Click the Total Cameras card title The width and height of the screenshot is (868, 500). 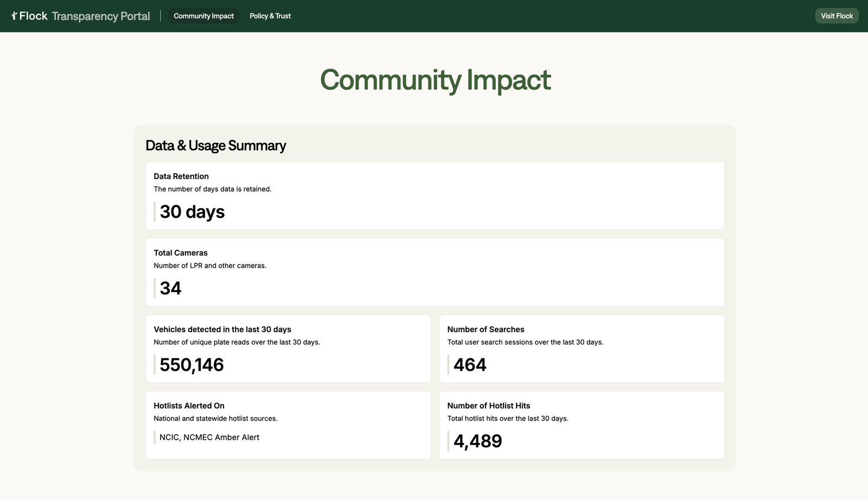coord(181,253)
